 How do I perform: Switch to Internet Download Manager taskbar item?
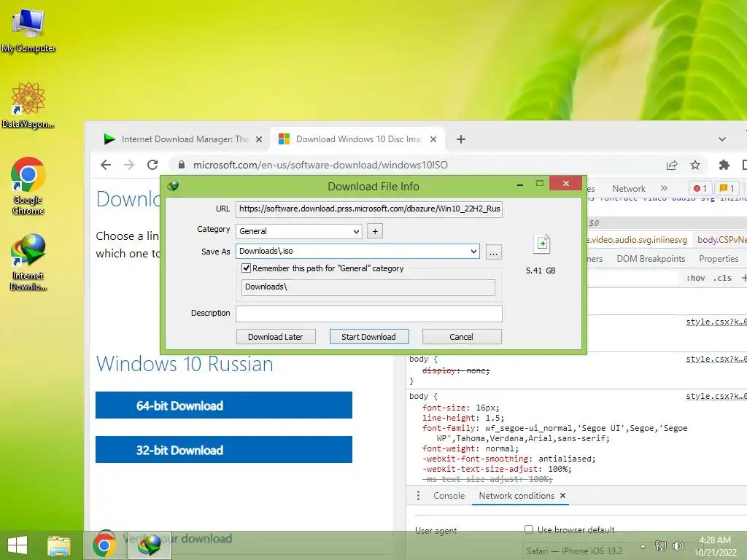[149, 545]
